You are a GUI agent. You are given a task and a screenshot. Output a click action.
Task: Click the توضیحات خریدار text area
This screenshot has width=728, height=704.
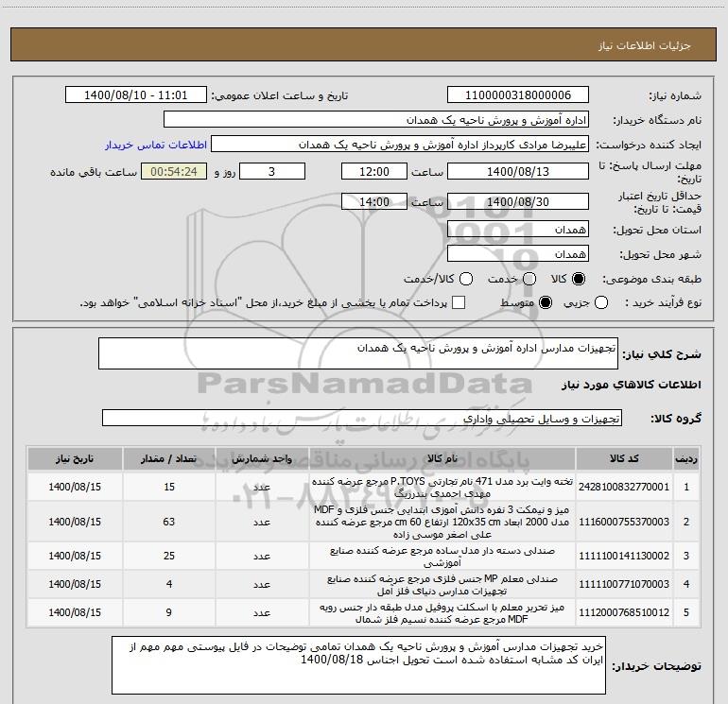pyautogui.click(x=358, y=665)
